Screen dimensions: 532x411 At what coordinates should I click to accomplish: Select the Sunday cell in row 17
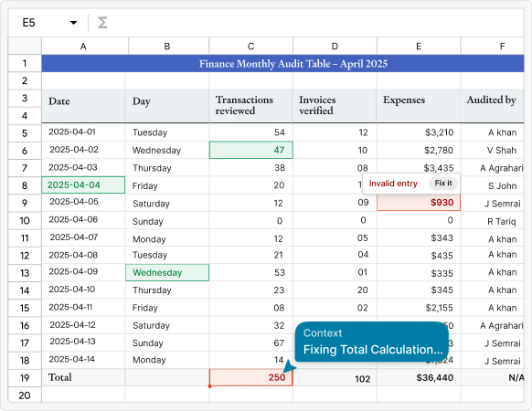coord(167,342)
